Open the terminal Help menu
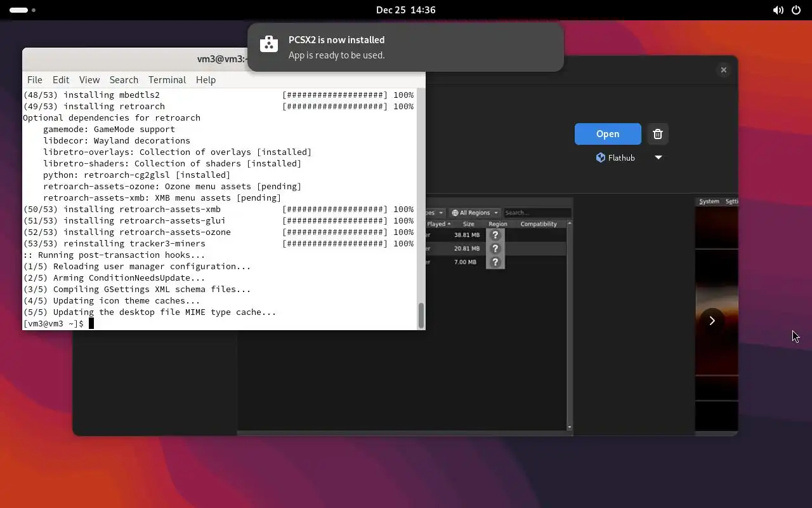The width and height of the screenshot is (812, 508). tap(206, 79)
